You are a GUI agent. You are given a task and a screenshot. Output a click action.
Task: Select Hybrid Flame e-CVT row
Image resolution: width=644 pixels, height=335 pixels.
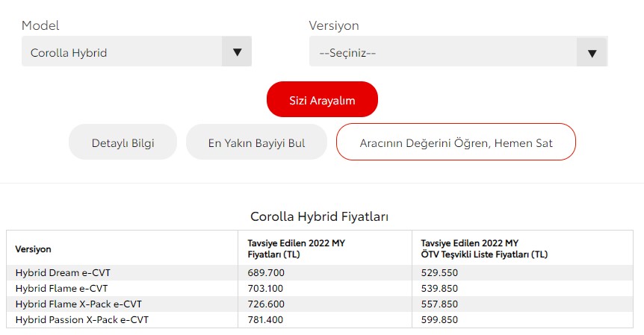320,288
